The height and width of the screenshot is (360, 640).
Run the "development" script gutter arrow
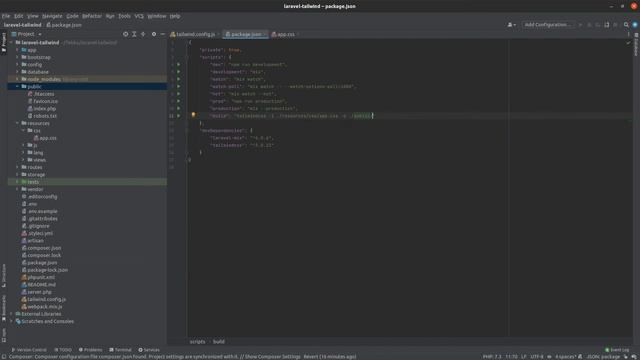[x=178, y=72]
